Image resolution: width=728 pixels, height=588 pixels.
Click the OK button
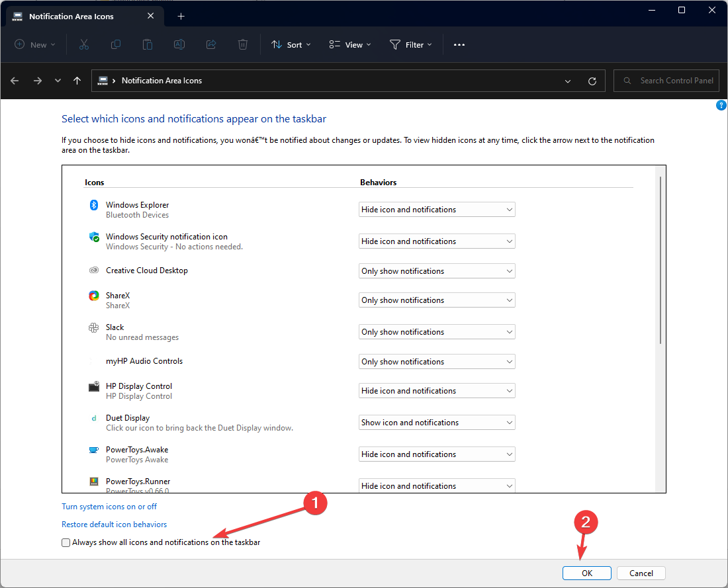tap(587, 573)
